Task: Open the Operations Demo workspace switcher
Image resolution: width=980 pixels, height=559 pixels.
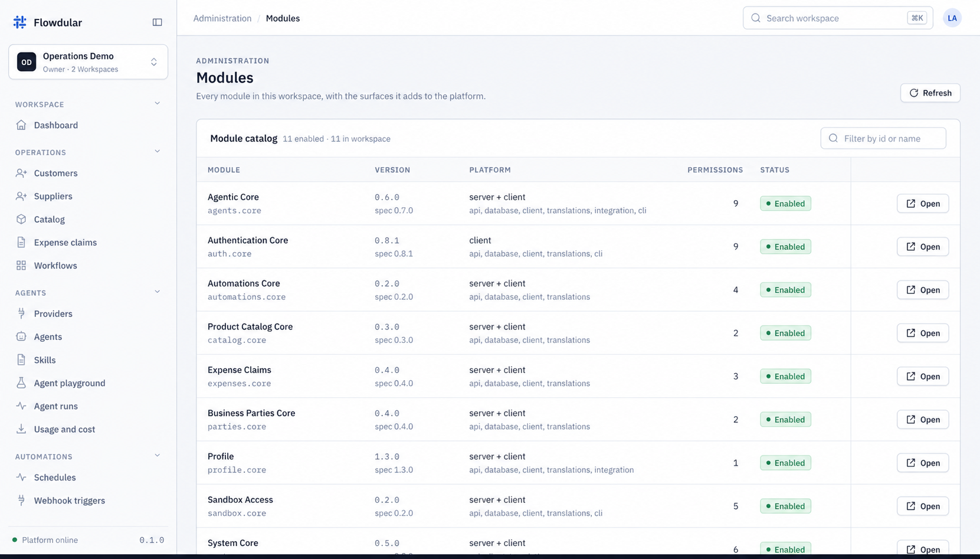Action: [88, 62]
